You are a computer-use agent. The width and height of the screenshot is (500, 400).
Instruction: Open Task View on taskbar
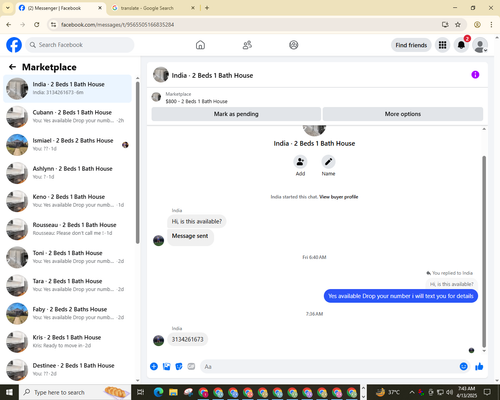tap(140, 392)
